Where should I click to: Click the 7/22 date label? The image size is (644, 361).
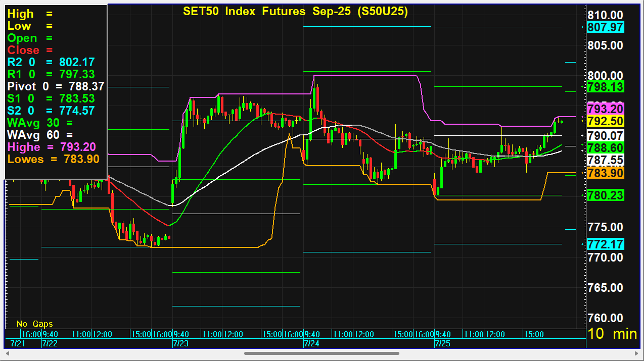(x=49, y=344)
